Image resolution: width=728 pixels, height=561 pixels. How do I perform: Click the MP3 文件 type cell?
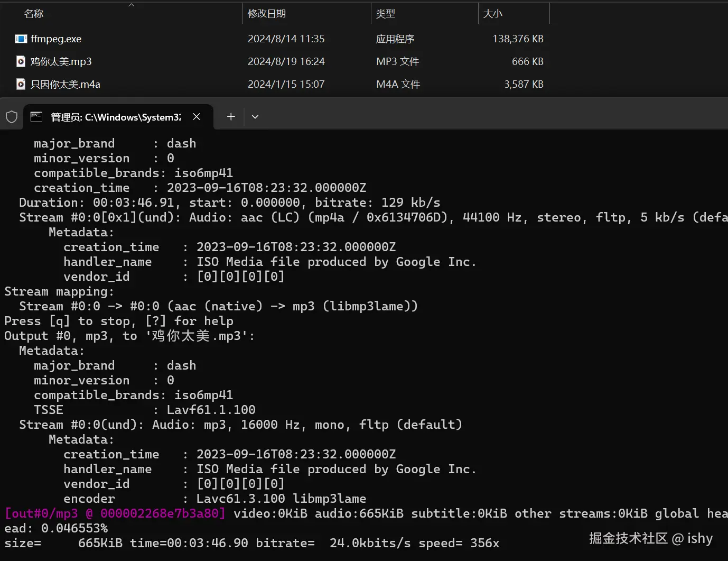point(398,61)
